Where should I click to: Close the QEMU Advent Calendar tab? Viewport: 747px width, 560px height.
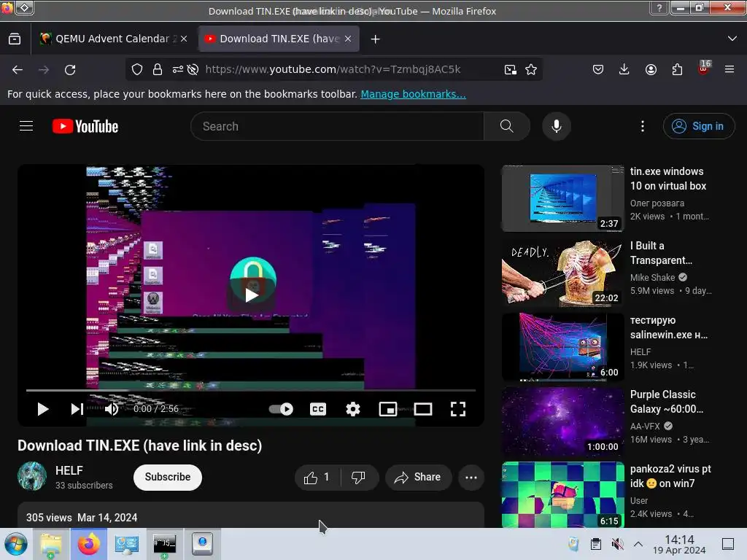pyautogui.click(x=184, y=39)
